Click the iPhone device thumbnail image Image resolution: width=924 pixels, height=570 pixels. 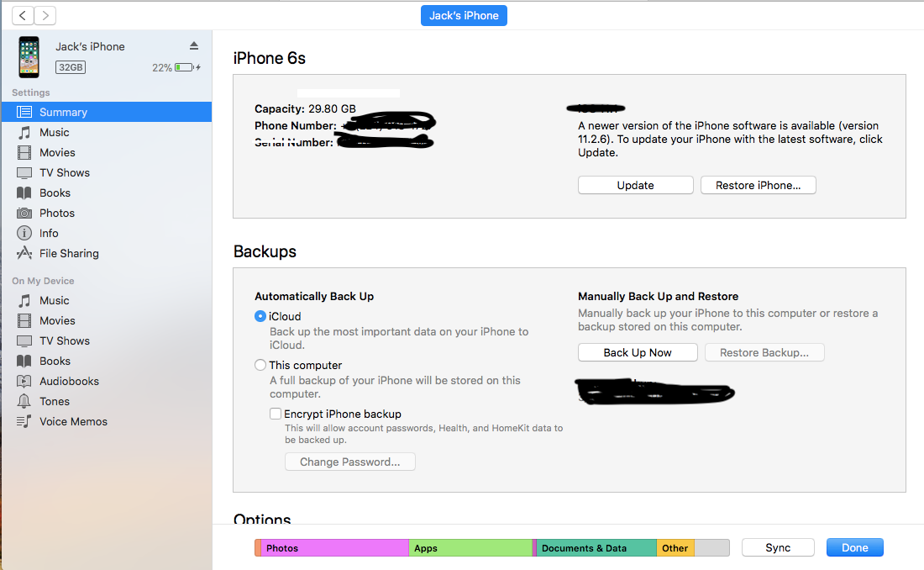[x=29, y=57]
